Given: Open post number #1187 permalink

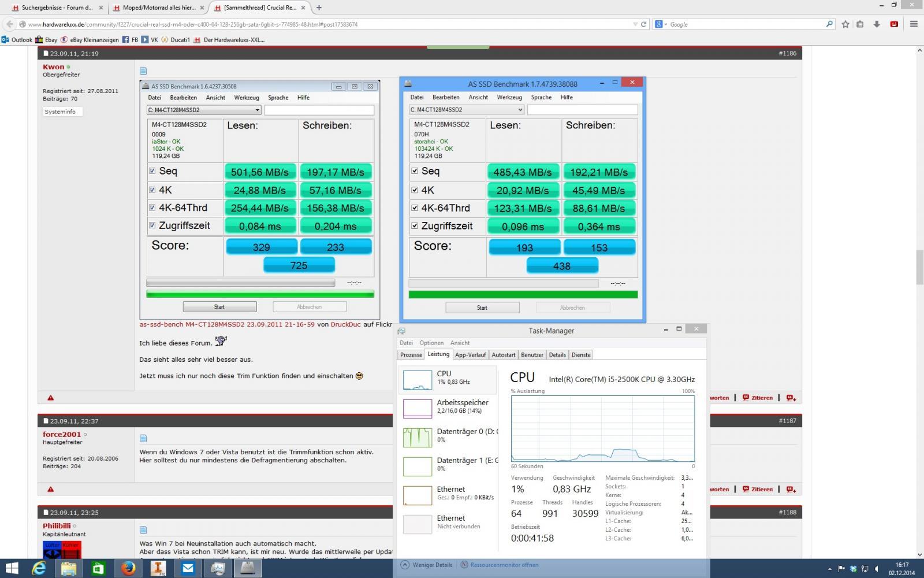Looking at the screenshot, I should pos(787,421).
